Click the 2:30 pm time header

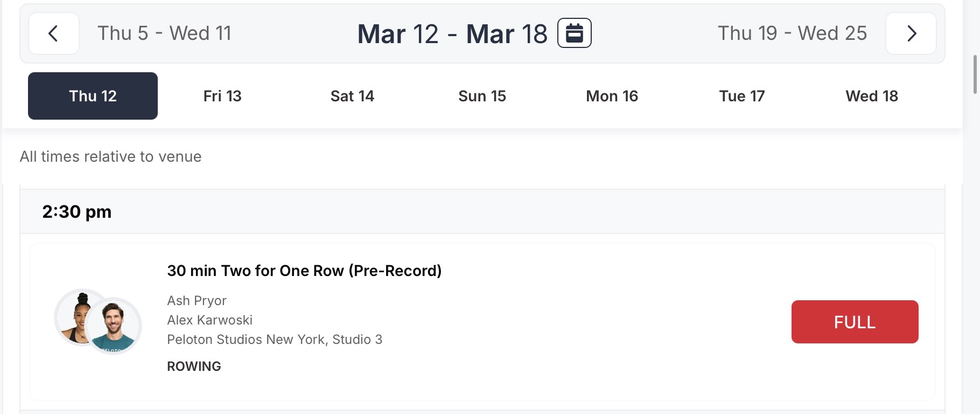(x=77, y=211)
